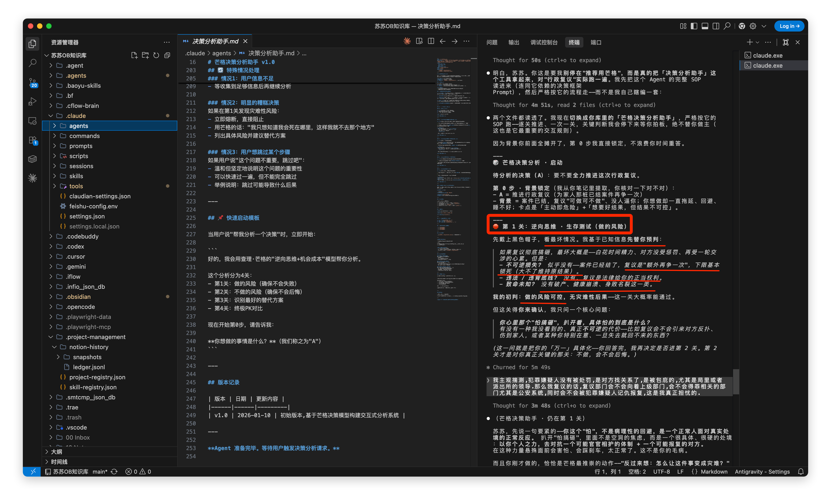Open the new terminal profile dropdown
This screenshot has height=504, width=831.
click(758, 42)
